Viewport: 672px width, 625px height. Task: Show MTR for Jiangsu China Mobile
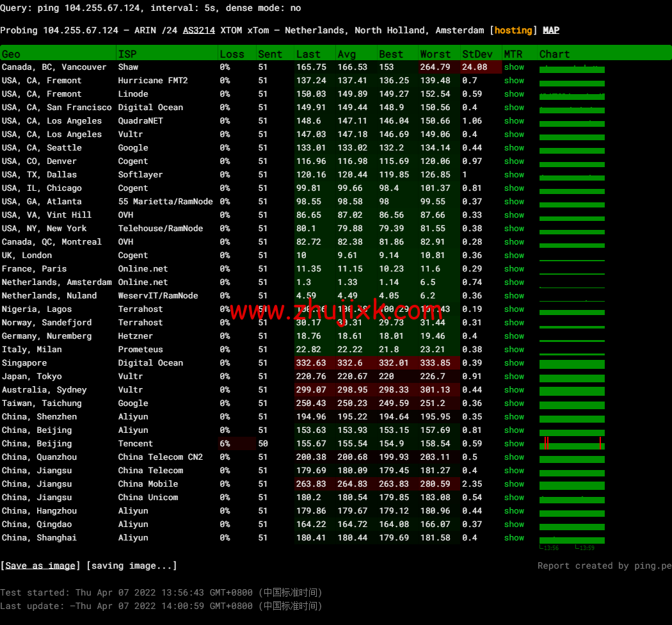[x=513, y=484]
